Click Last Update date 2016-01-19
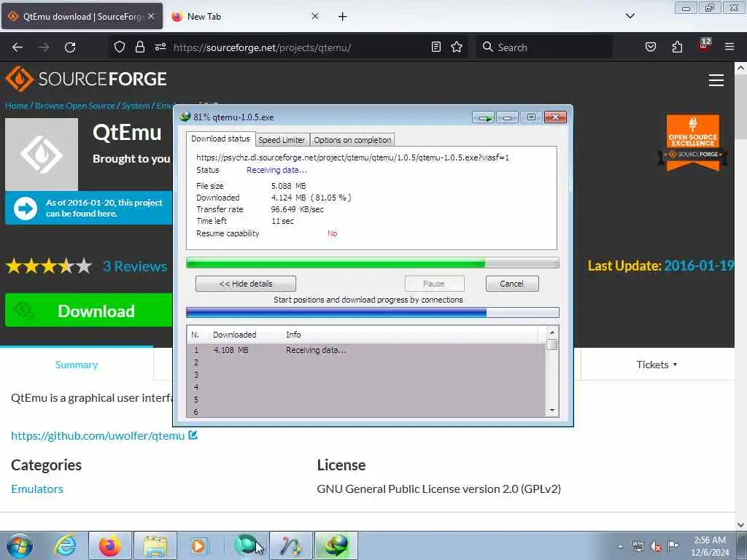This screenshot has width=747, height=560. [699, 265]
